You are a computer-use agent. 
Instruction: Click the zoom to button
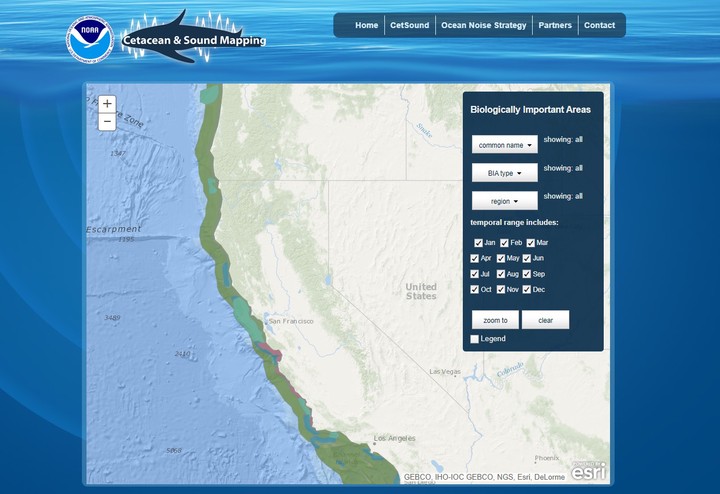(495, 320)
